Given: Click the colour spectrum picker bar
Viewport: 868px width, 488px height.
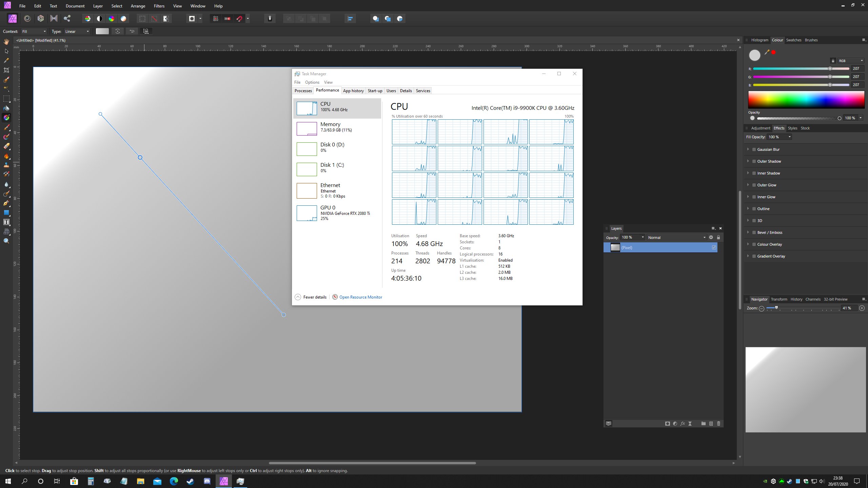Looking at the screenshot, I should [806, 100].
